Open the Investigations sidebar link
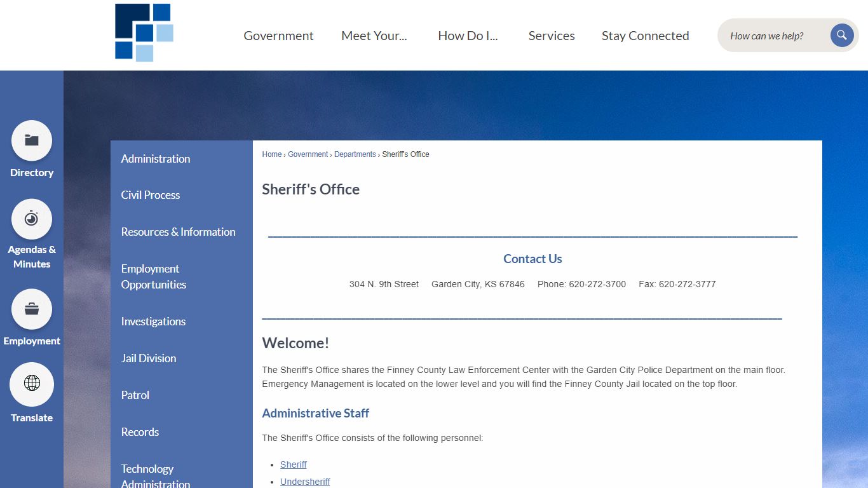Image resolution: width=868 pixels, height=488 pixels. (182, 322)
